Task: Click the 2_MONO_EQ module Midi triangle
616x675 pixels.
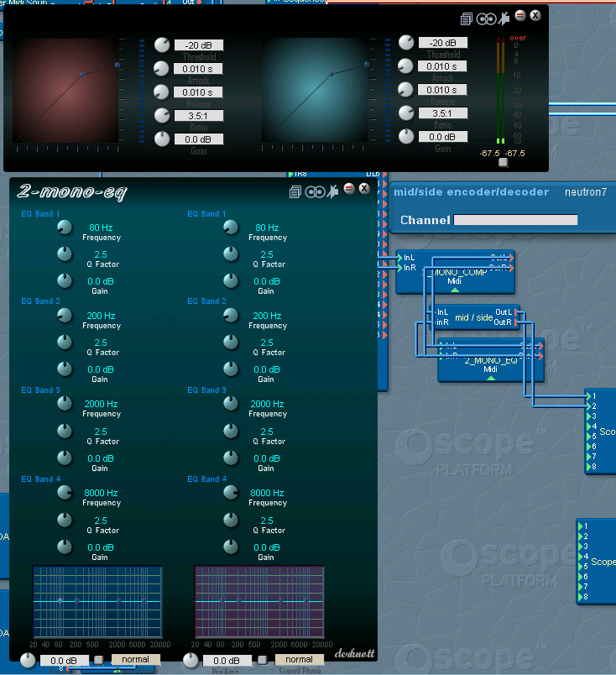Action: tap(491, 378)
